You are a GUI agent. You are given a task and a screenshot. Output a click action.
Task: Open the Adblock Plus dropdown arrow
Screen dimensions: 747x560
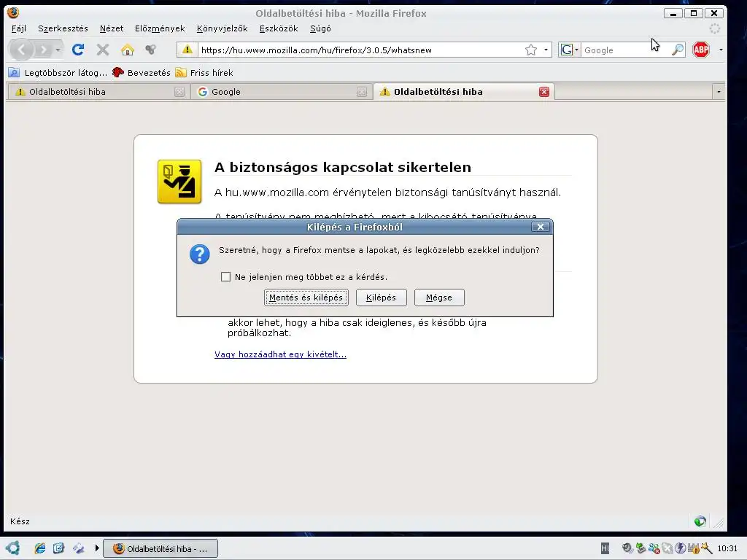pyautogui.click(x=721, y=50)
